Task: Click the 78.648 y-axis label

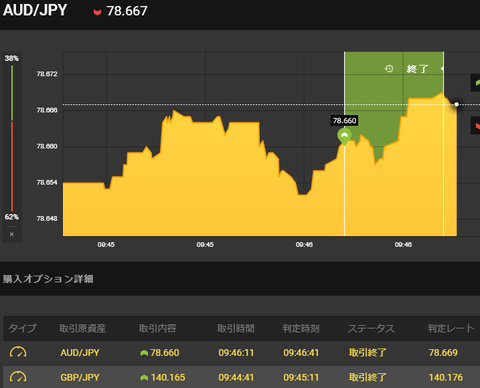Action: point(47,219)
